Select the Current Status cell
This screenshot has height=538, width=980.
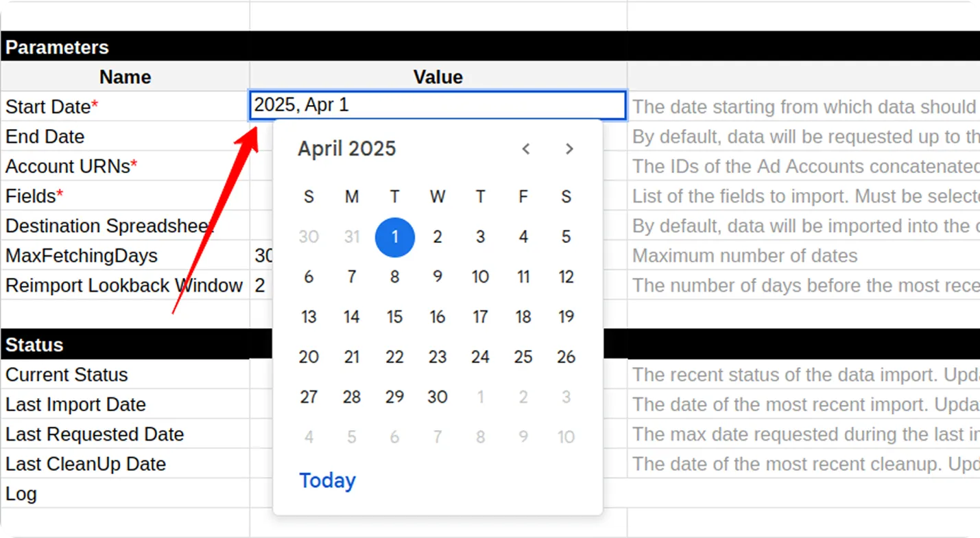coord(126,375)
